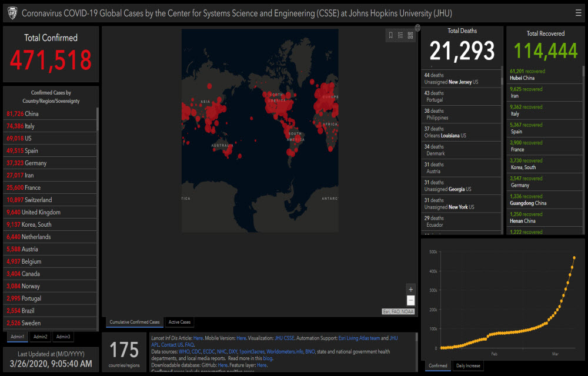
Task: Open the 1point3acres data source link
Action: pos(252,352)
